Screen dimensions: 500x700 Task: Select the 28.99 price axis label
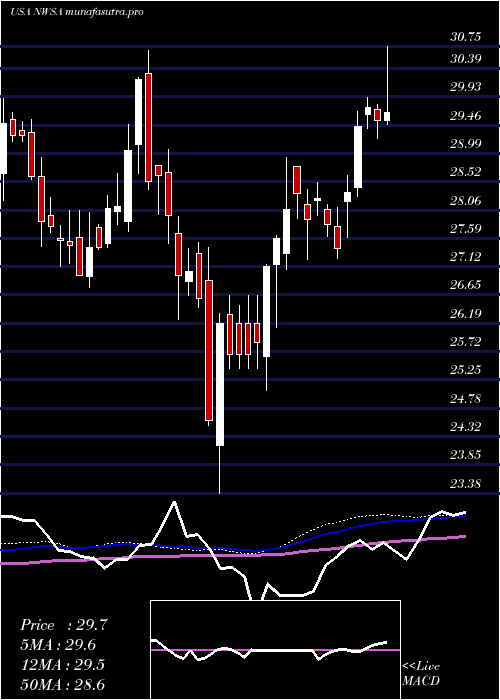466,144
